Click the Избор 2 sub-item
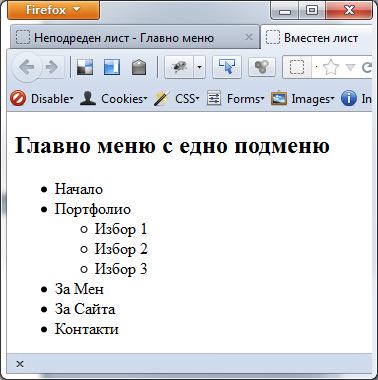This screenshot has width=378, height=380. click(x=121, y=249)
